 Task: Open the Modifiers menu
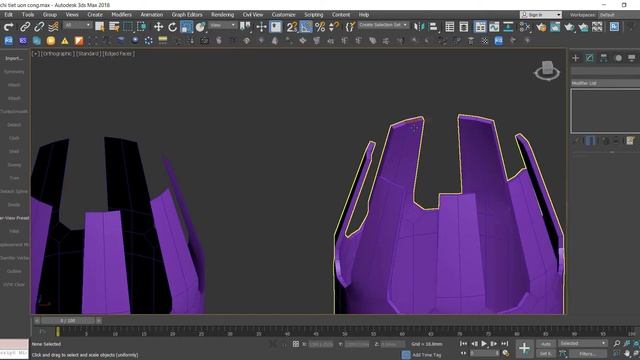click(x=121, y=15)
